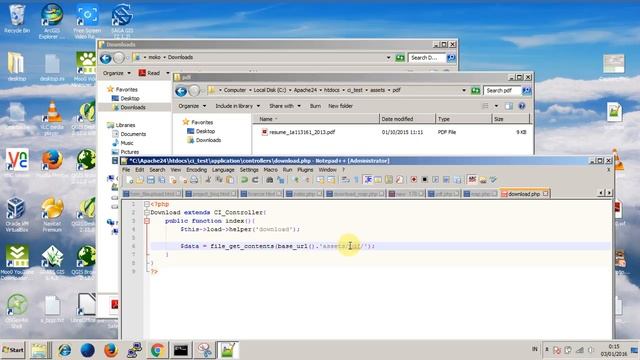
Task: Redo with the toolbar redo arrow
Action: 255,180
